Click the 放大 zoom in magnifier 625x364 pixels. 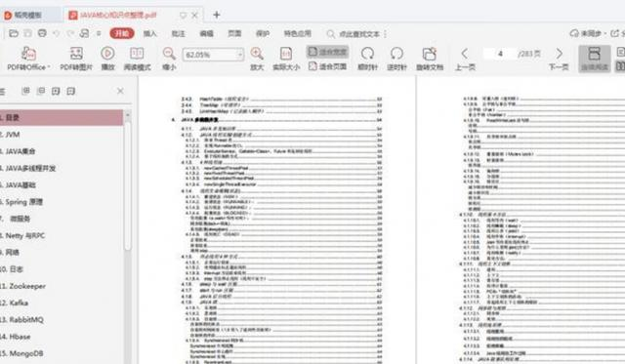pos(257,59)
